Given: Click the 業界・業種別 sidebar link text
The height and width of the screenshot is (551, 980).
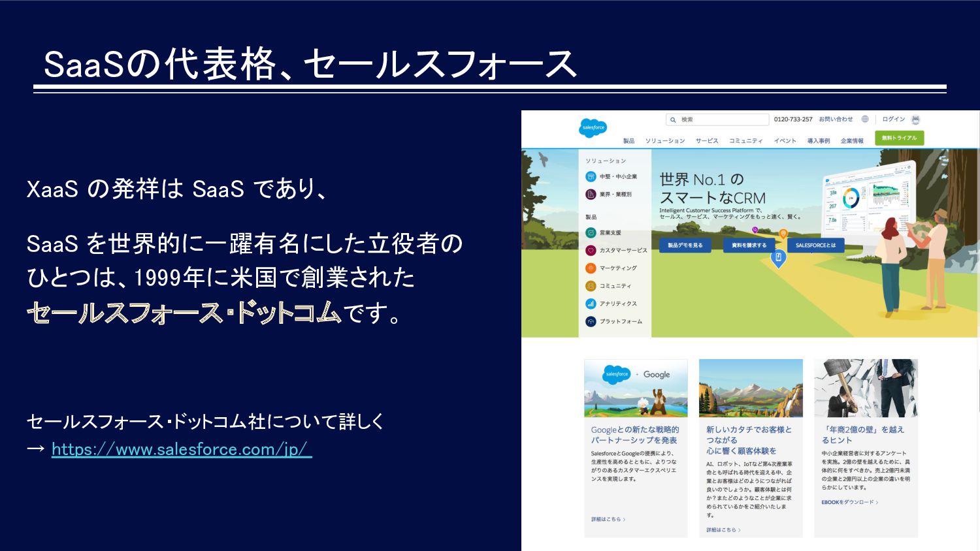Looking at the screenshot, I should [x=615, y=194].
